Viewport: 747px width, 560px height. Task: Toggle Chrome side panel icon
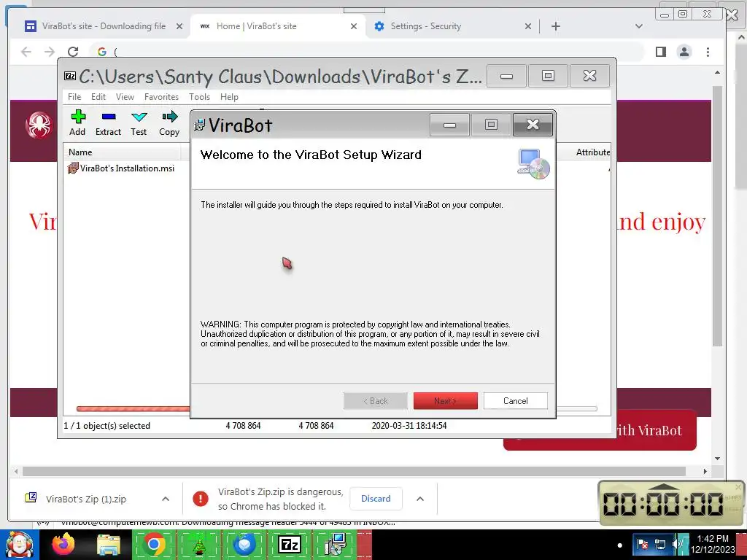point(661,52)
